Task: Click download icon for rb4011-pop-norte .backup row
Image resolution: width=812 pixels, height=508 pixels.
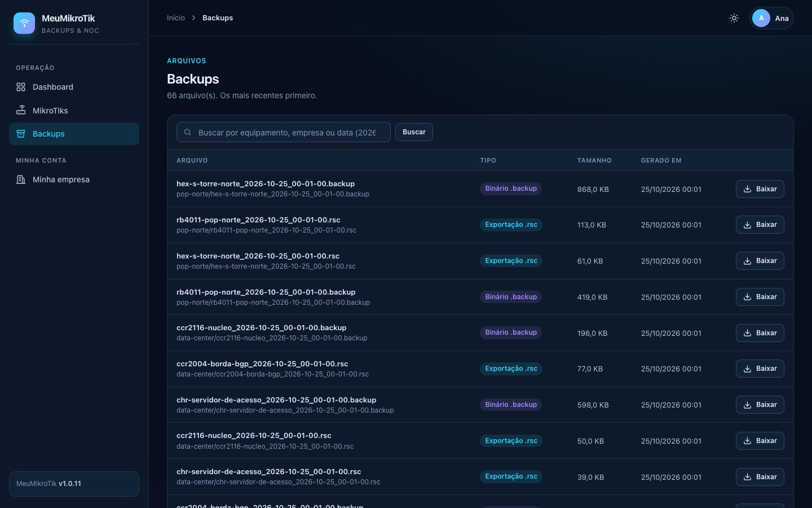Action: [747, 297]
